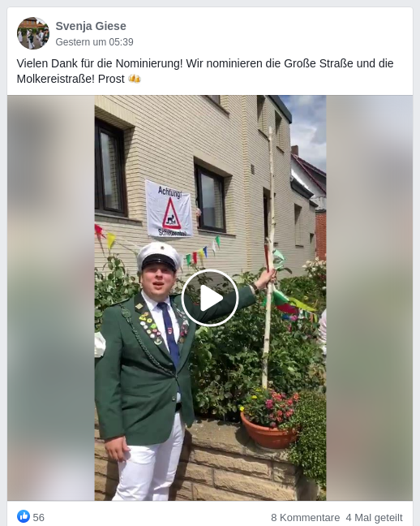Screen dimensions: 420x526
Task: Play the video in the post
Action: (x=210, y=298)
